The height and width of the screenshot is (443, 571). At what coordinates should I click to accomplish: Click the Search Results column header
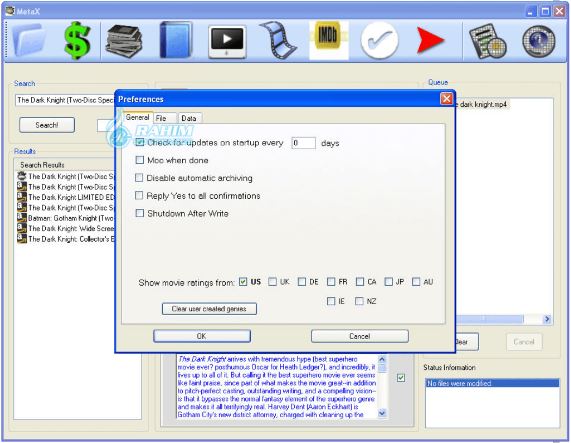[x=65, y=165]
